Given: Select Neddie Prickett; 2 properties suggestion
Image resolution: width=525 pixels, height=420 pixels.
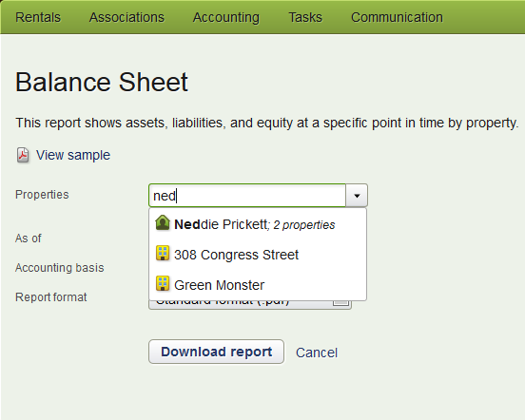Looking at the screenshot, I should 258,224.
